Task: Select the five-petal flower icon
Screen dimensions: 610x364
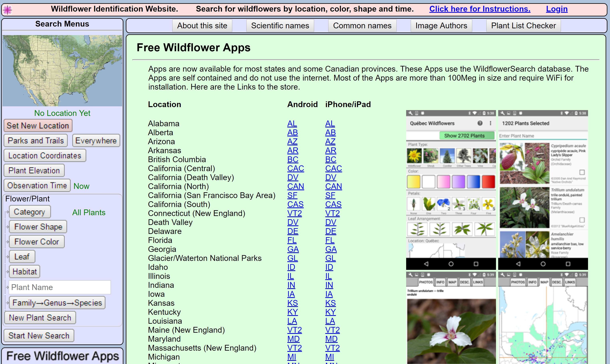Action: pyautogui.click(x=488, y=204)
